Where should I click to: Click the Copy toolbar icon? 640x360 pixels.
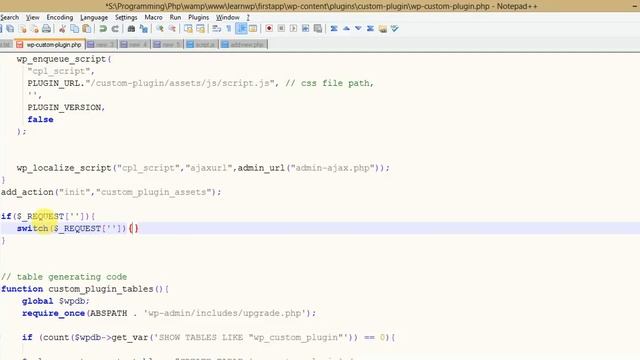point(74,29)
